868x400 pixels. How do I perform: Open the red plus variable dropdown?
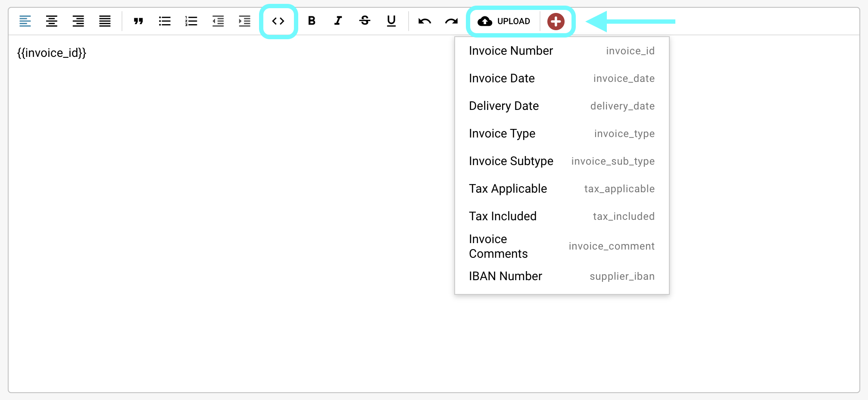pyautogui.click(x=556, y=21)
